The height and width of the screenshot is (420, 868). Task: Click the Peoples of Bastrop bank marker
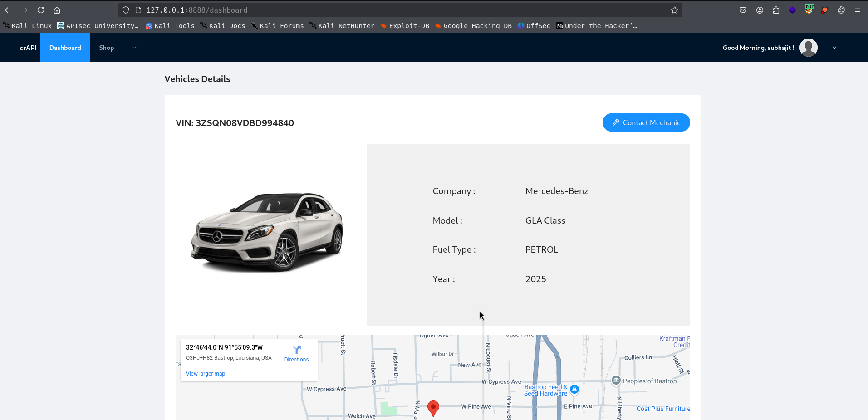616,381
